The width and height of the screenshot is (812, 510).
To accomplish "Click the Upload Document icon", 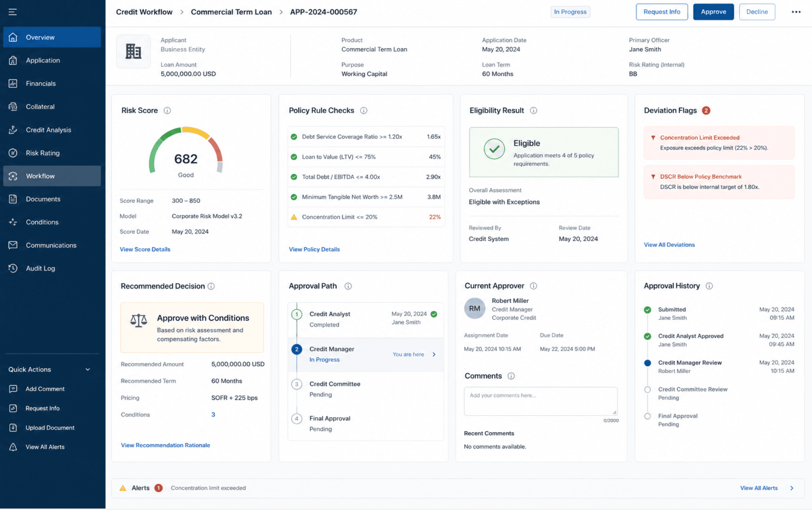I will click(13, 427).
